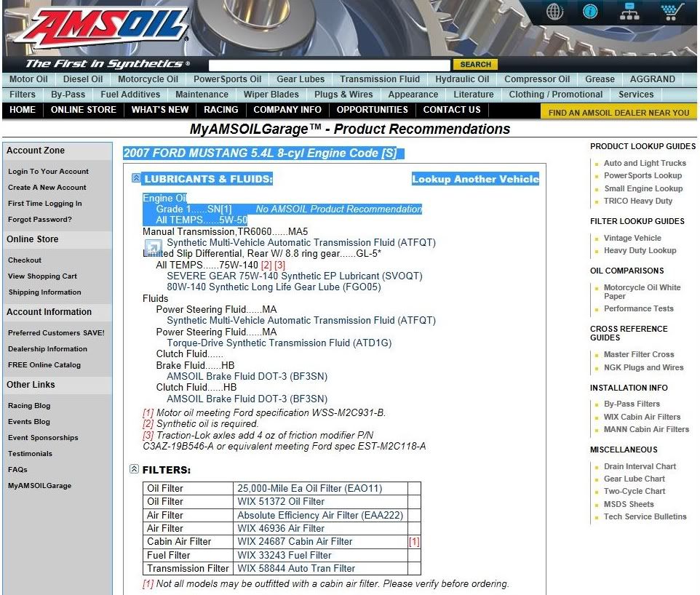This screenshot has width=700, height=595.
Task: Click the red [2] footnote beside 75W-140
Action: pos(266,265)
